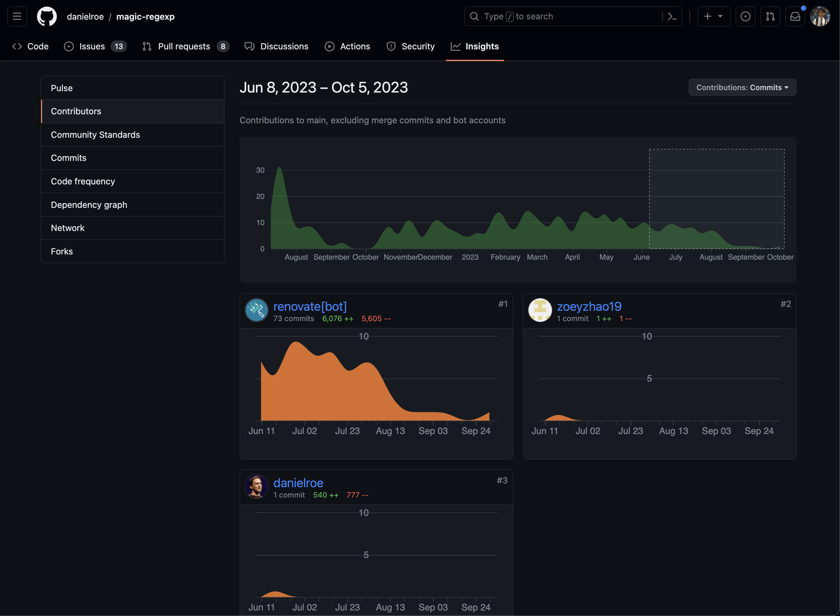The height and width of the screenshot is (616, 840).
Task: Click the Issues tab circle-dot icon
Action: 69,46
